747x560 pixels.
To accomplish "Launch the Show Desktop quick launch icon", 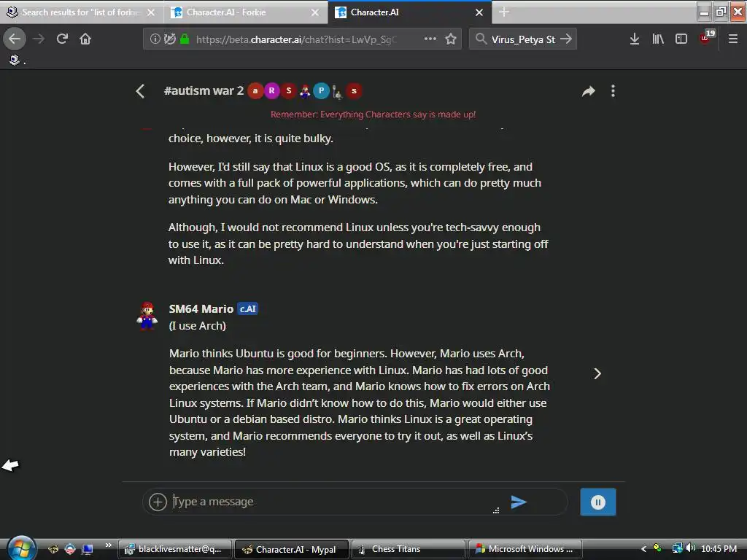I will (x=87, y=550).
